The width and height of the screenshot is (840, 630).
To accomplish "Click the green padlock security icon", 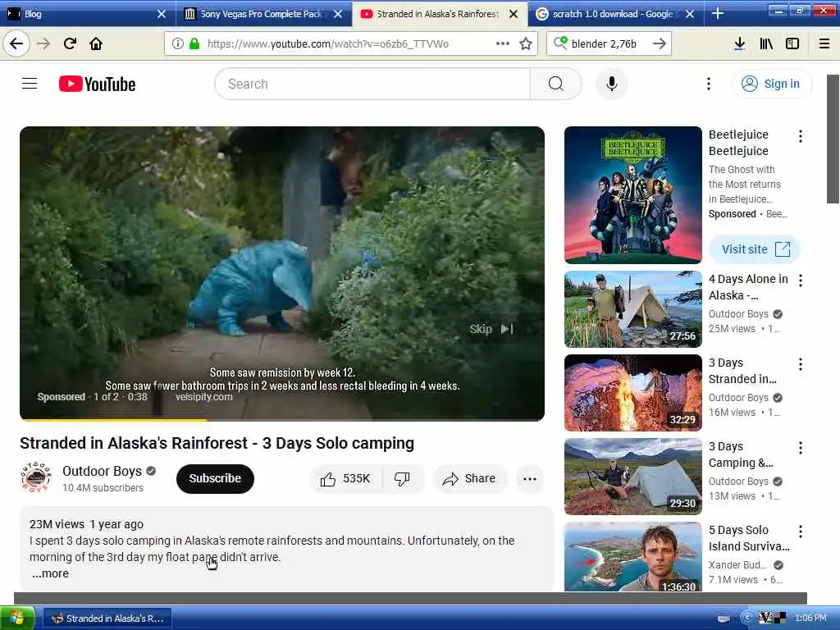I will pyautogui.click(x=194, y=43).
